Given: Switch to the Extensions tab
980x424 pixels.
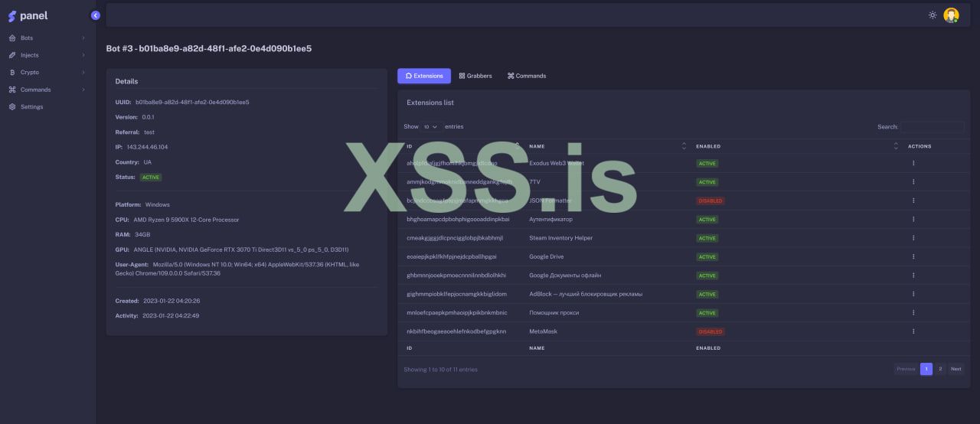Looking at the screenshot, I should (424, 76).
